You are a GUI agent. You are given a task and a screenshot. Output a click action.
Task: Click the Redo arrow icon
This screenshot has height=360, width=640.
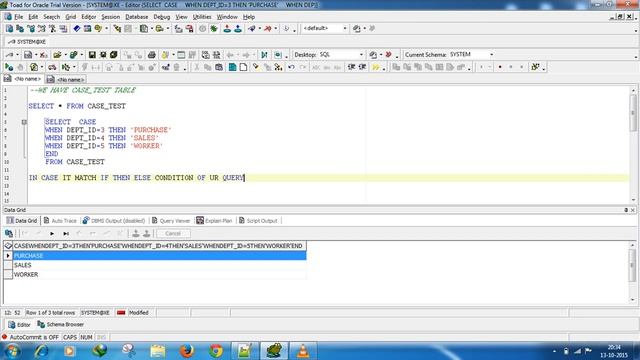pyautogui.click(x=302, y=67)
